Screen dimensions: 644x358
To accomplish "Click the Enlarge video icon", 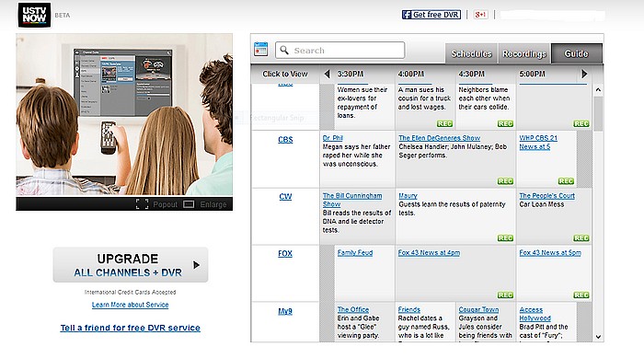I will 189,204.
